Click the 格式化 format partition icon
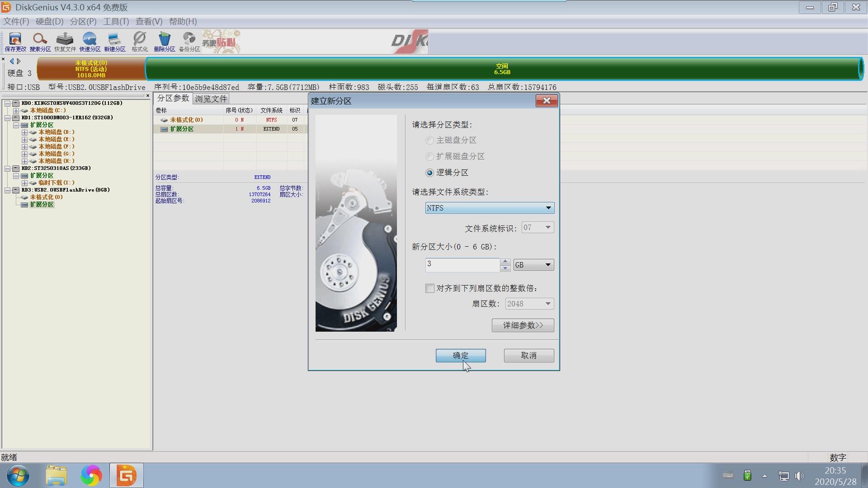Viewport: 868px width, 488px height. pos(140,42)
